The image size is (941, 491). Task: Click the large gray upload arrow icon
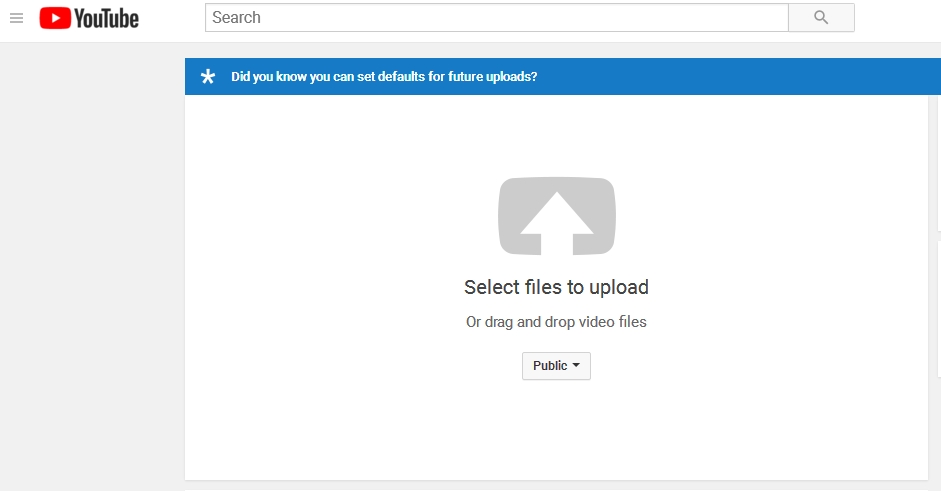(557, 216)
